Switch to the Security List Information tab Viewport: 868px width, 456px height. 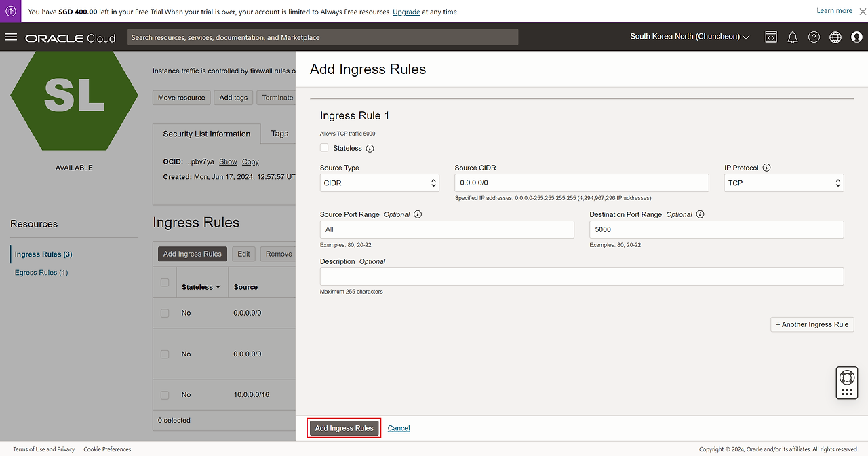[x=207, y=134]
